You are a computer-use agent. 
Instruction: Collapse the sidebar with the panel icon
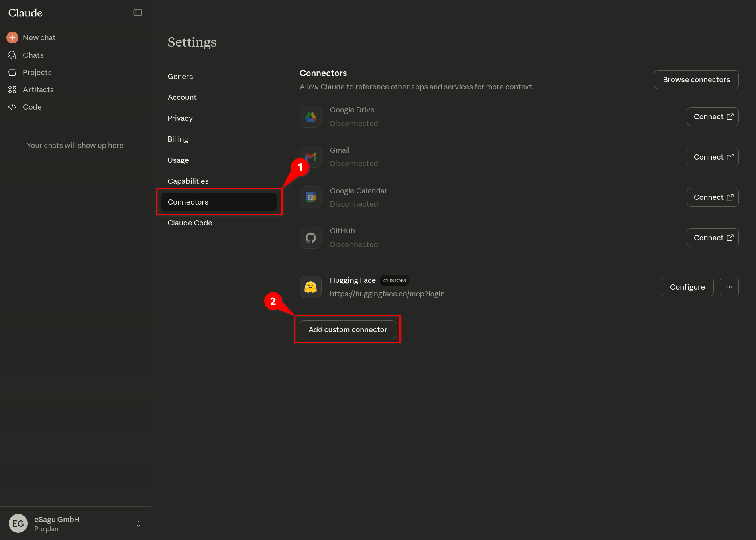click(x=138, y=12)
